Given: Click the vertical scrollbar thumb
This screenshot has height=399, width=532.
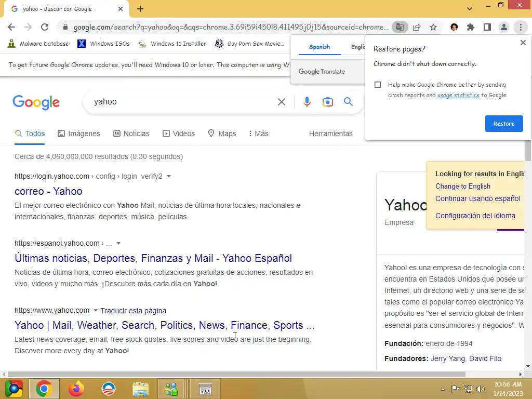Looking at the screenshot, I should tap(528, 151).
